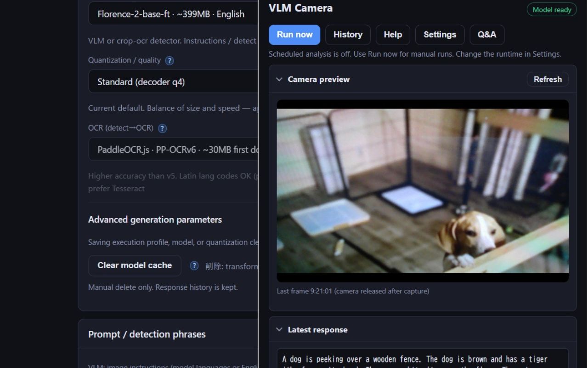Open the History tab

tap(348, 34)
